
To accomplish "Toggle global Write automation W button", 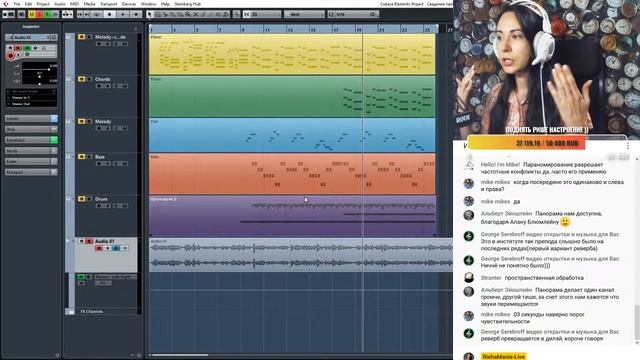I will [x=55, y=14].
